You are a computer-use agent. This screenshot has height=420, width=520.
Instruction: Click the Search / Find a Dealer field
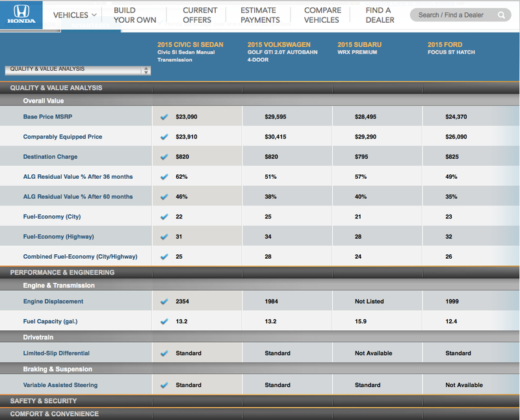(460, 15)
